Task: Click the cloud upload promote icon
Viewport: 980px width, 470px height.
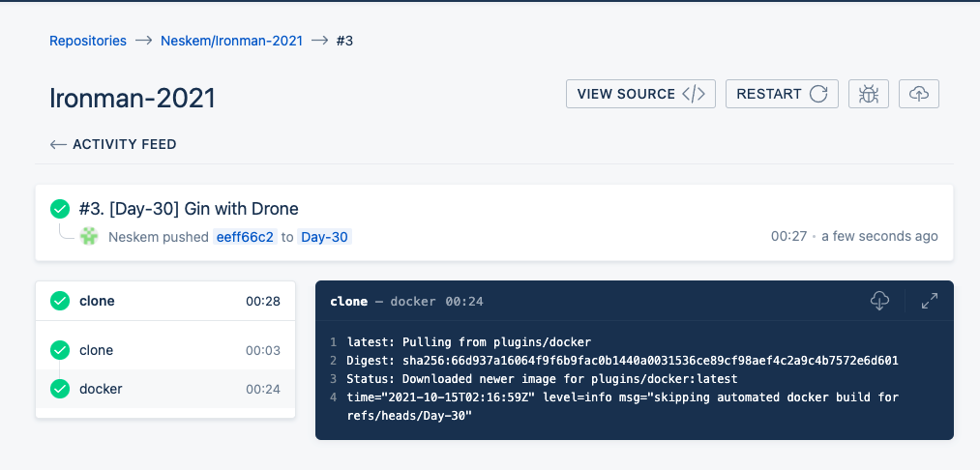Action: (919, 94)
